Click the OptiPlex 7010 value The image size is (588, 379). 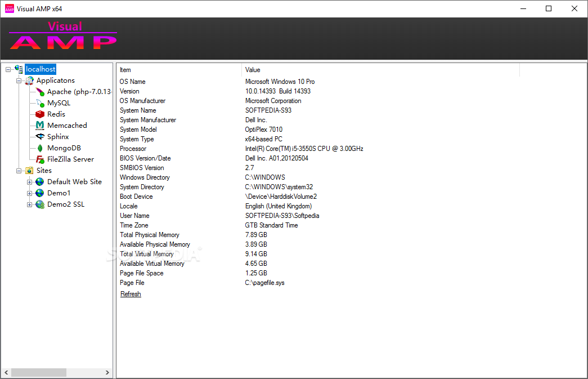click(264, 130)
